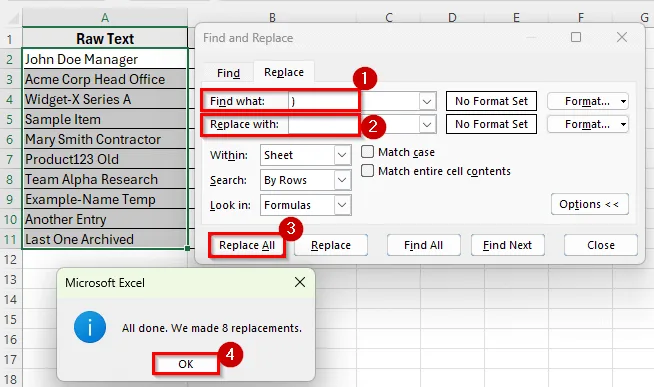Select column E header
This screenshot has height=387, width=654.
point(516,18)
